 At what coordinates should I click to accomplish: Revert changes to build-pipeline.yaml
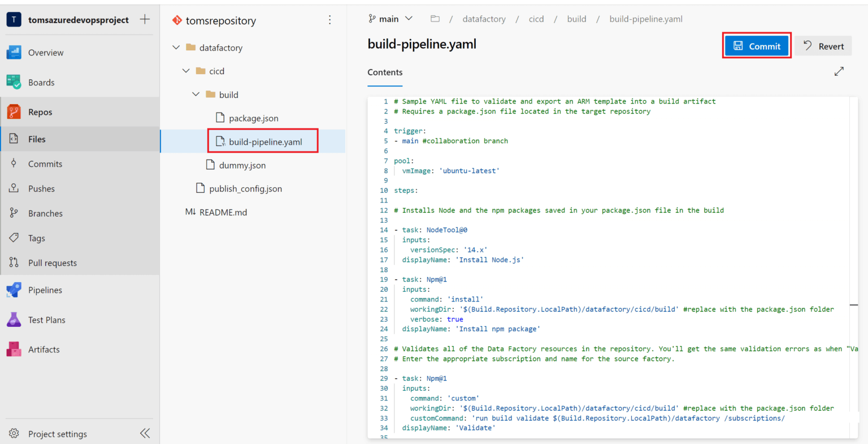click(823, 46)
